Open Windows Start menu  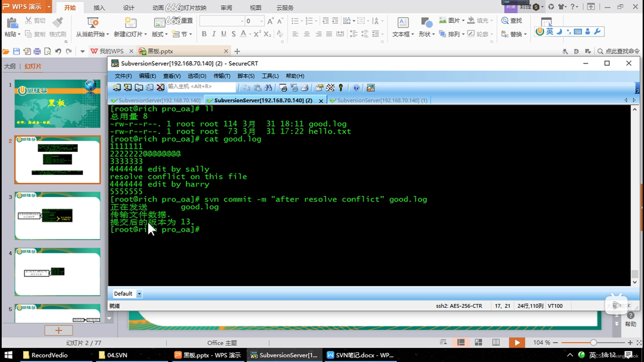tap(8, 355)
